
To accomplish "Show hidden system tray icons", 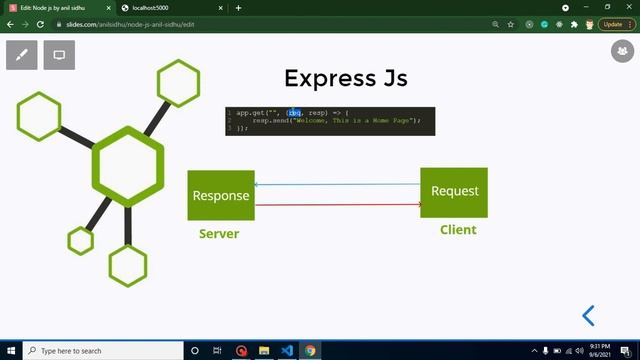I will point(534,351).
